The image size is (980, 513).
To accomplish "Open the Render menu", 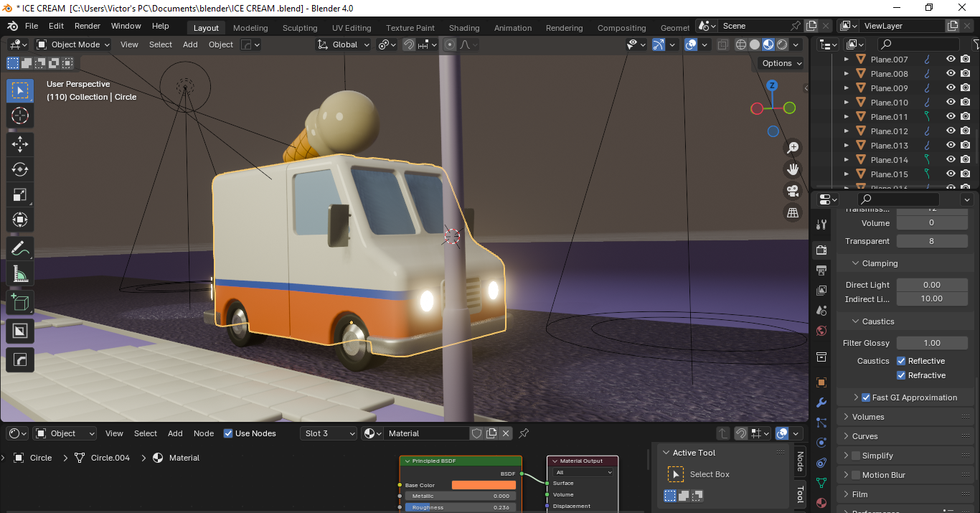I will pos(88,26).
